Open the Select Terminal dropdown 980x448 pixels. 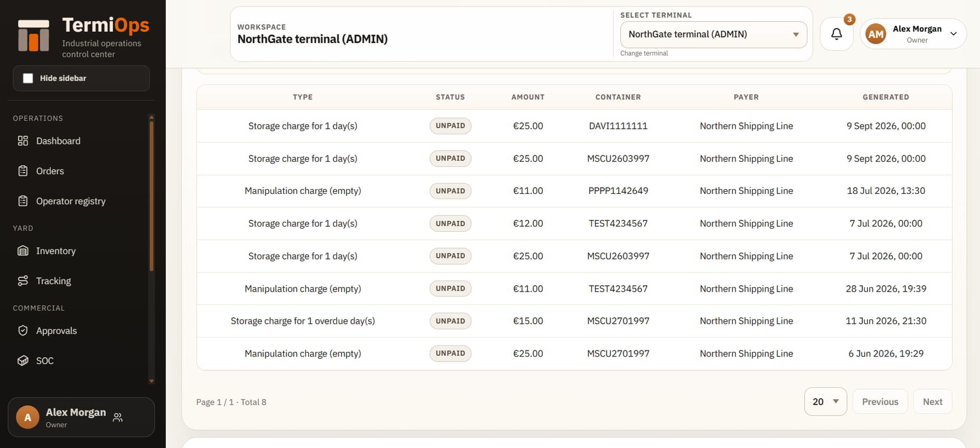[713, 34]
